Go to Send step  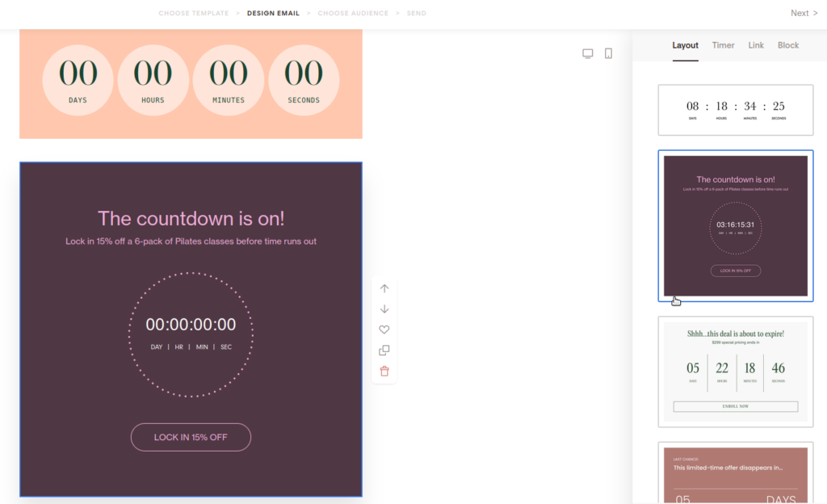(416, 13)
